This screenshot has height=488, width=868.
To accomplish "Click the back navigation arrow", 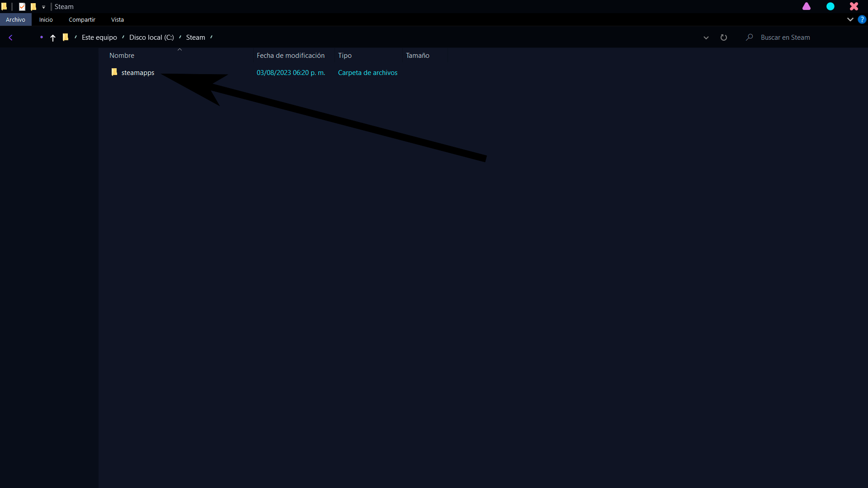I will pyautogui.click(x=10, y=38).
